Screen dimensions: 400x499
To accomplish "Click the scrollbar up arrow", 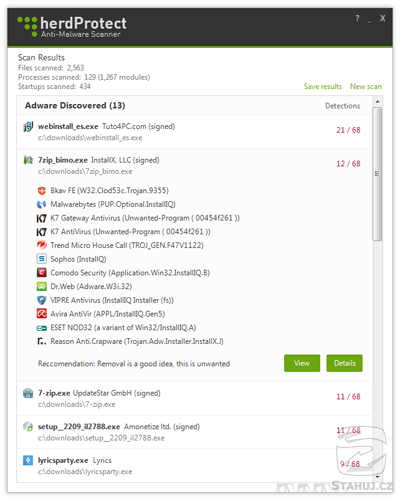I will pyautogui.click(x=377, y=101).
